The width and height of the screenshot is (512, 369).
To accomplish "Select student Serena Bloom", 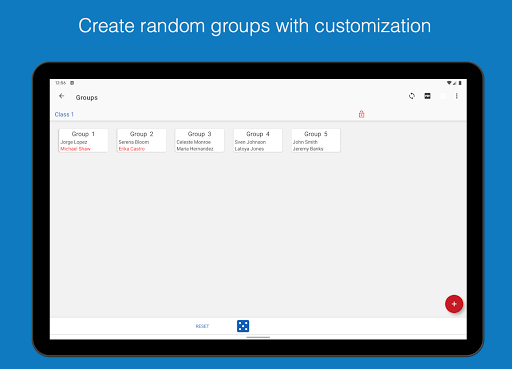I will coord(134,142).
